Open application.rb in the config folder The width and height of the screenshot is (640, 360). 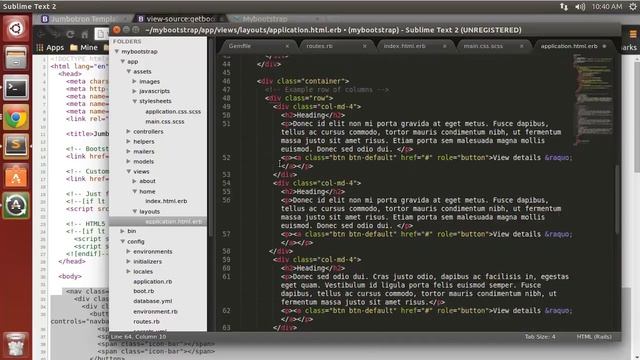153,282
